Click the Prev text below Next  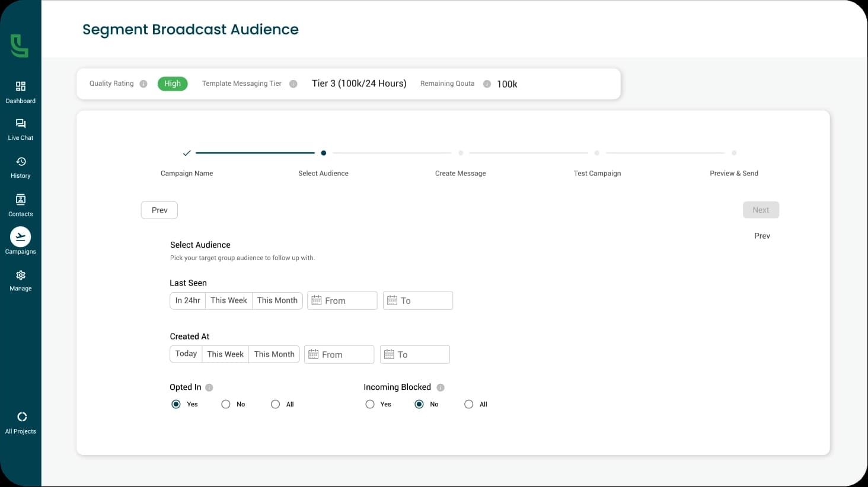coord(762,236)
